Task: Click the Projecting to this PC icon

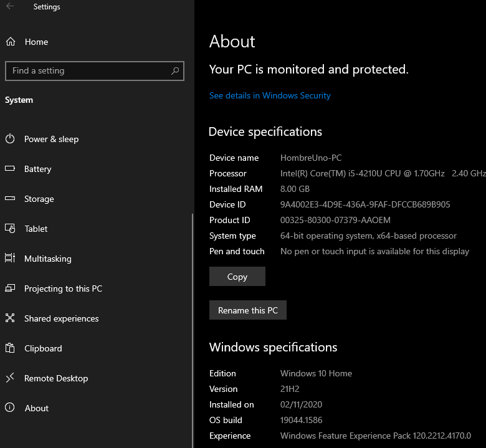Action: click(10, 288)
